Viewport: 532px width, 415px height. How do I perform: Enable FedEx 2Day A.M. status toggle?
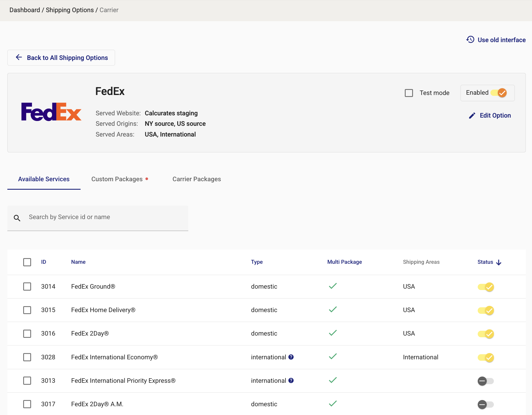(x=486, y=405)
